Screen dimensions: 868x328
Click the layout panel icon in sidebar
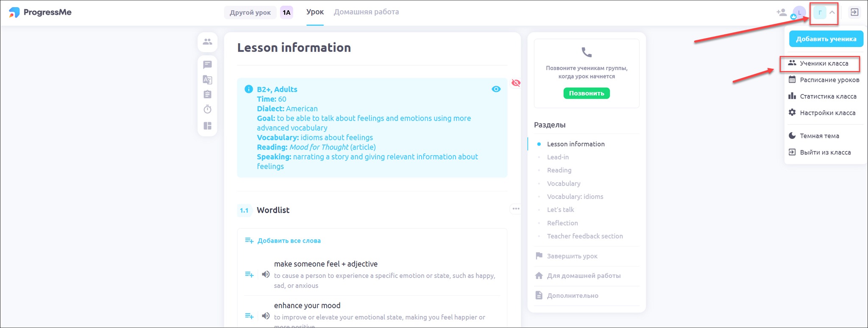click(207, 126)
